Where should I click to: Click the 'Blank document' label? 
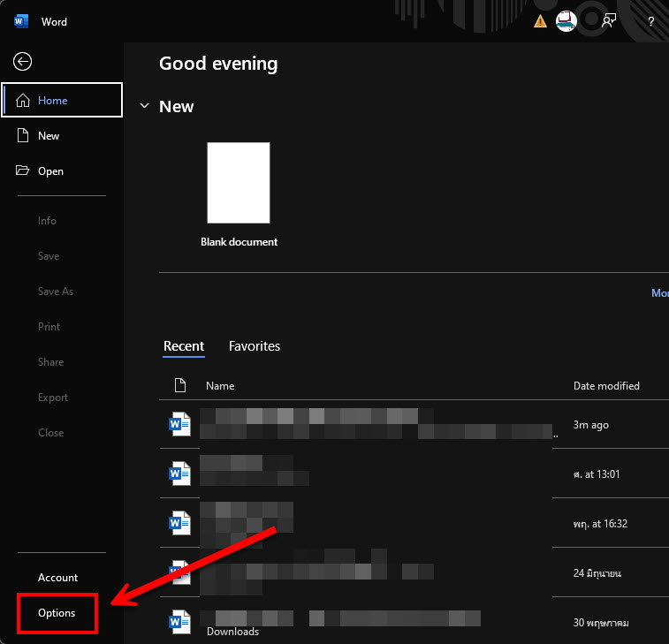coord(239,242)
